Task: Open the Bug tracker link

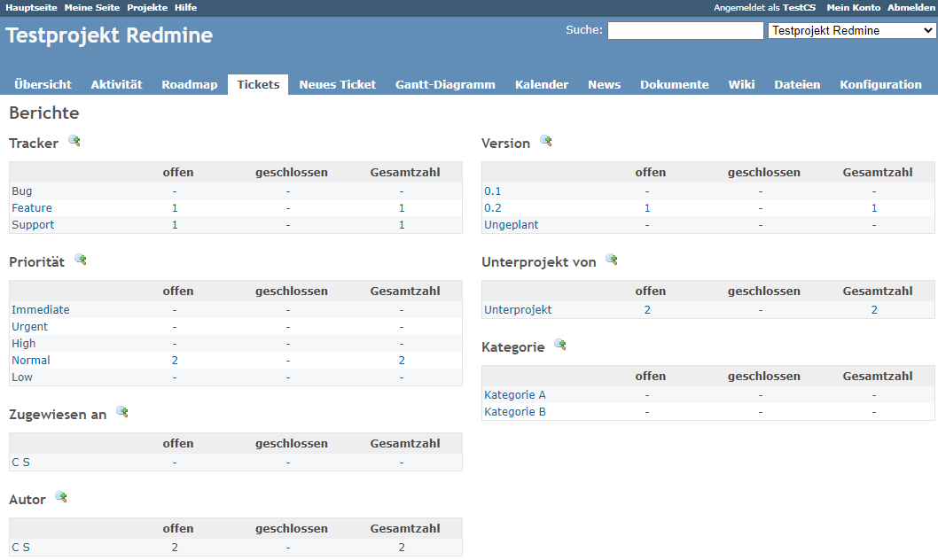Action: point(22,191)
